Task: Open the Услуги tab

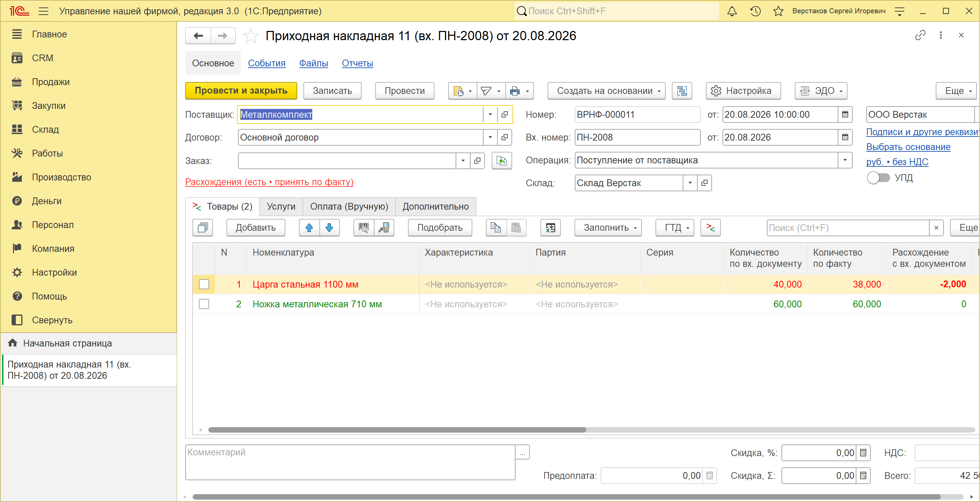Action: coord(281,207)
